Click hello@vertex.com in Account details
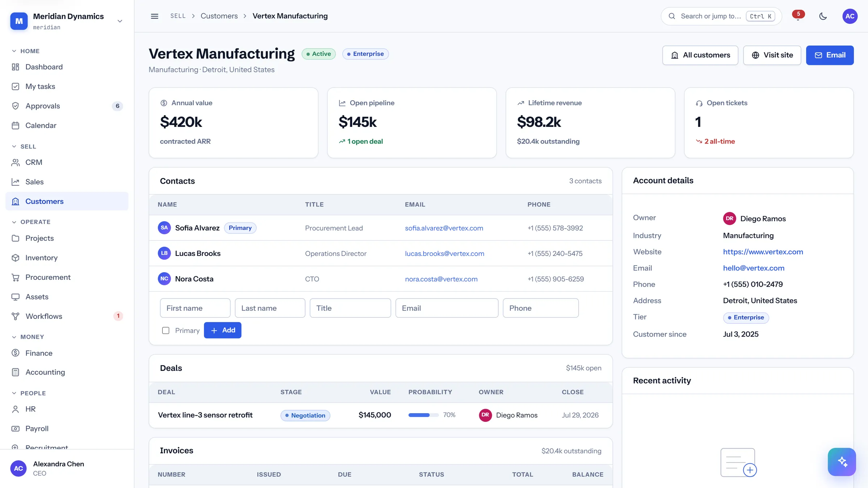 point(754,268)
